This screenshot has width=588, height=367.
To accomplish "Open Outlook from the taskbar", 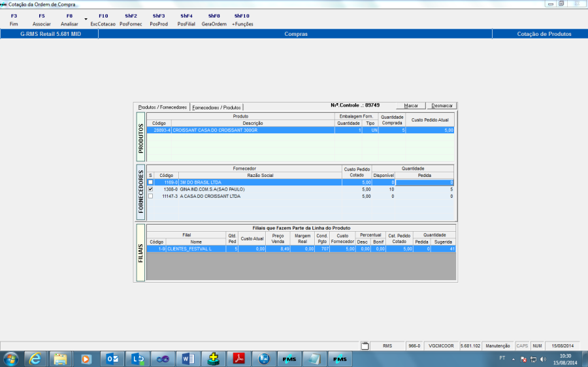I will point(112,359).
